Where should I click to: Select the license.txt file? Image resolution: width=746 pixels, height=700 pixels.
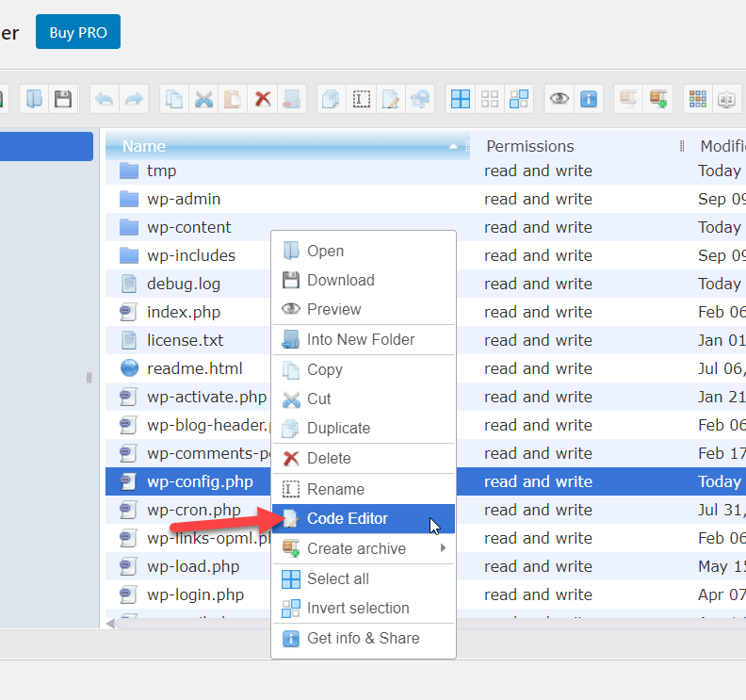(x=185, y=340)
